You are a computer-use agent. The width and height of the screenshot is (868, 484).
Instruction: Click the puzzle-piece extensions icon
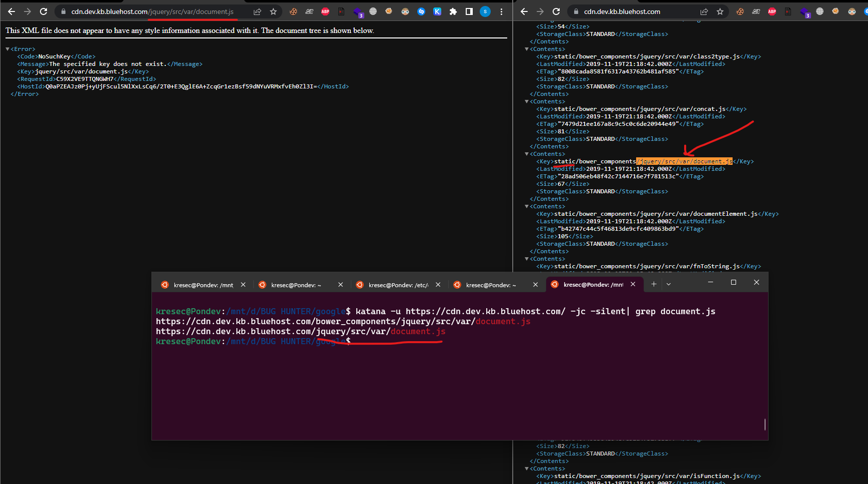pyautogui.click(x=453, y=11)
